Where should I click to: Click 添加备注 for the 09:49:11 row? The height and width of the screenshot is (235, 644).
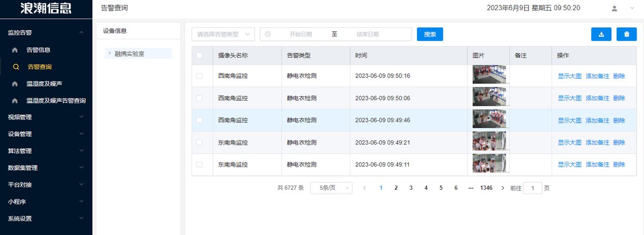597,165
